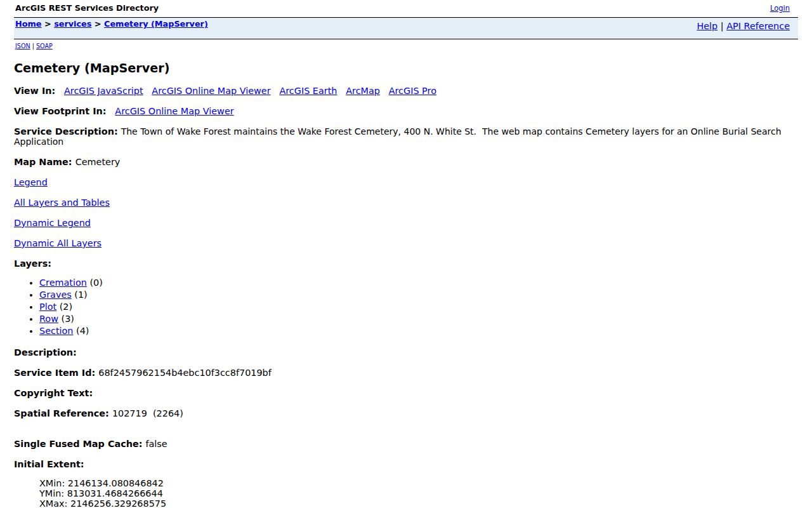This screenshot has height=508, width=812.
Task: View in ArcGIS JavaScript
Action: click(103, 91)
